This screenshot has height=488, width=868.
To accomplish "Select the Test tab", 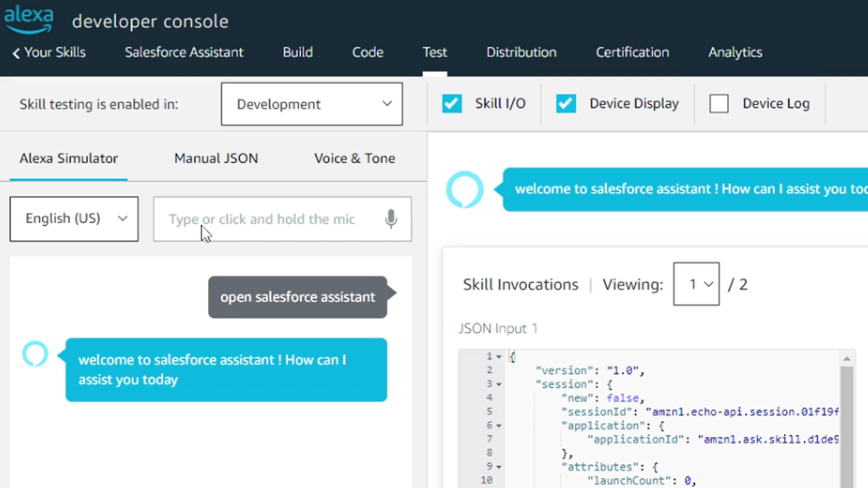I will (435, 52).
